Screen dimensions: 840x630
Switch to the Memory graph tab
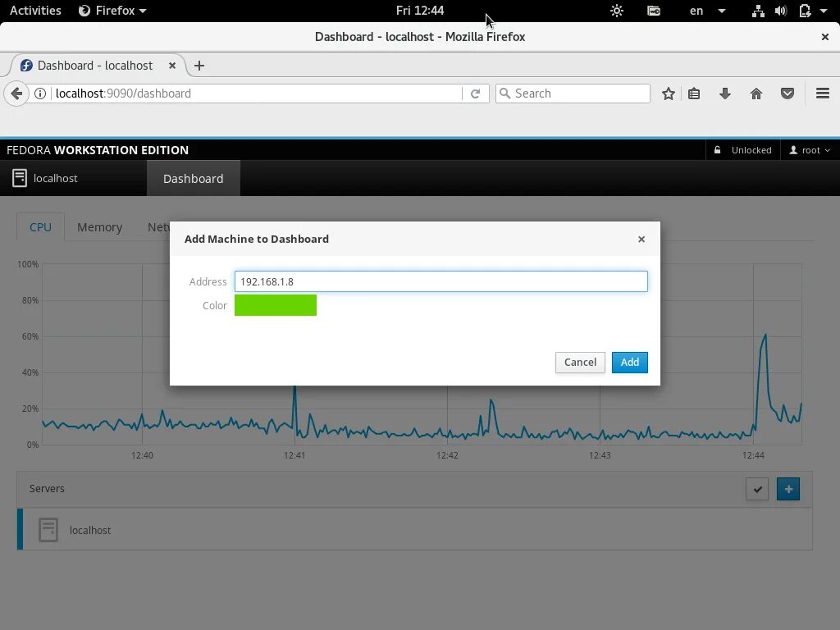pos(99,227)
